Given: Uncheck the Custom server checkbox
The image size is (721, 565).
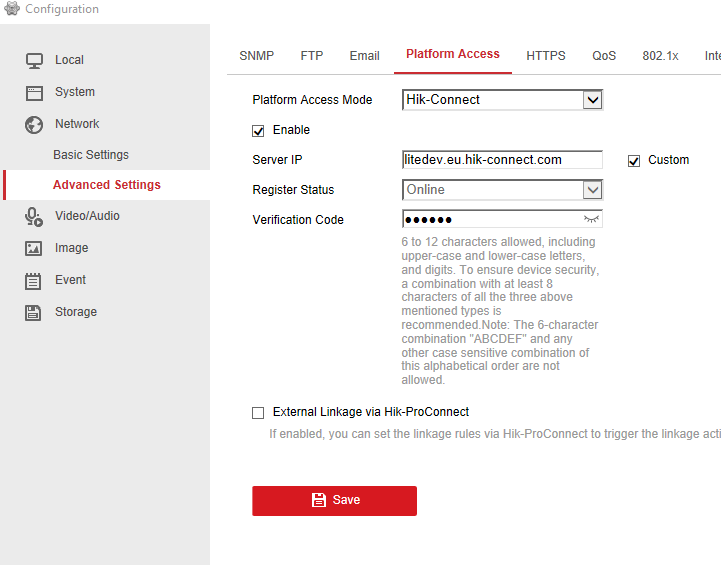Looking at the screenshot, I should (x=634, y=160).
